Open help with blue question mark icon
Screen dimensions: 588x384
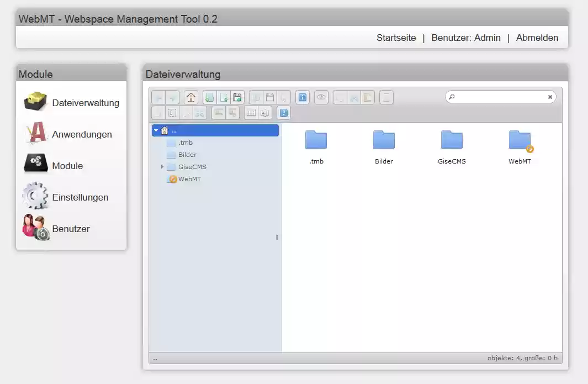coord(284,113)
